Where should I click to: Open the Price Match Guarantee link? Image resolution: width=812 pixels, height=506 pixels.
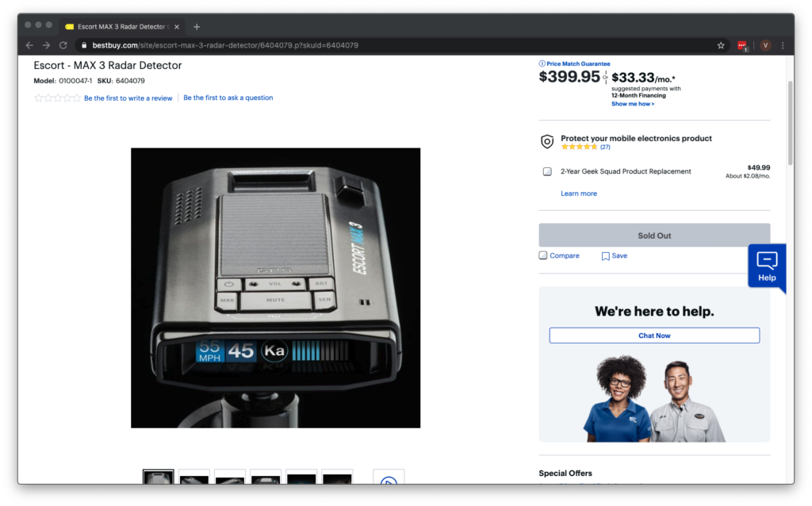tap(578, 63)
